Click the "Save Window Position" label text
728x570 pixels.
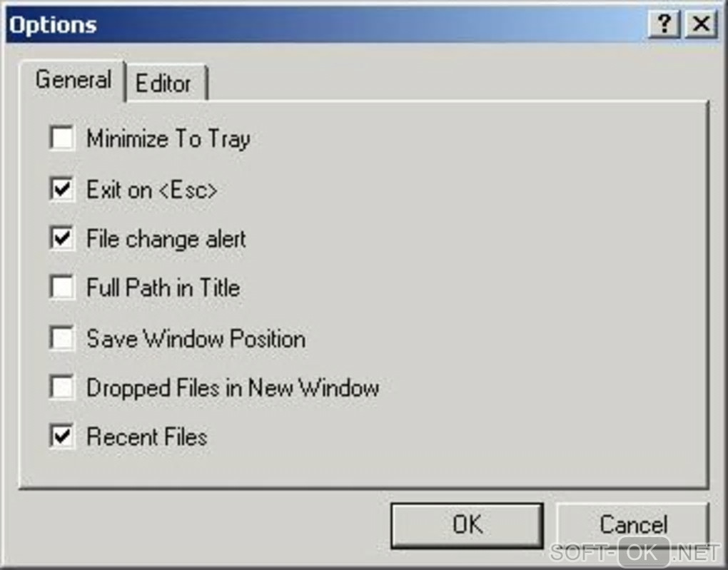click(196, 338)
